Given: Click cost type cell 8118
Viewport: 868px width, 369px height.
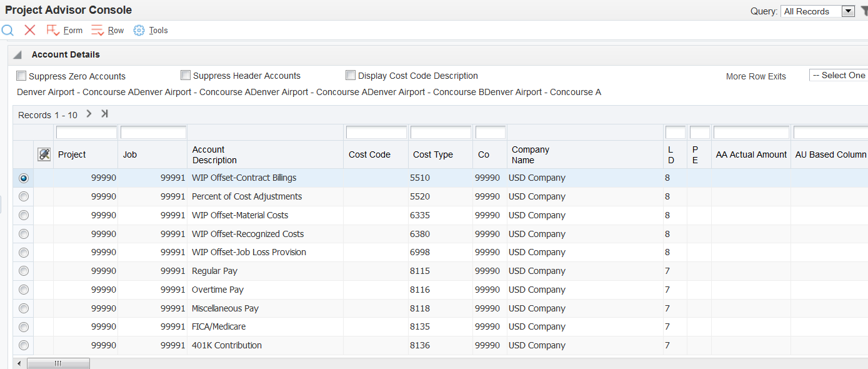Looking at the screenshot, I should (440, 308).
